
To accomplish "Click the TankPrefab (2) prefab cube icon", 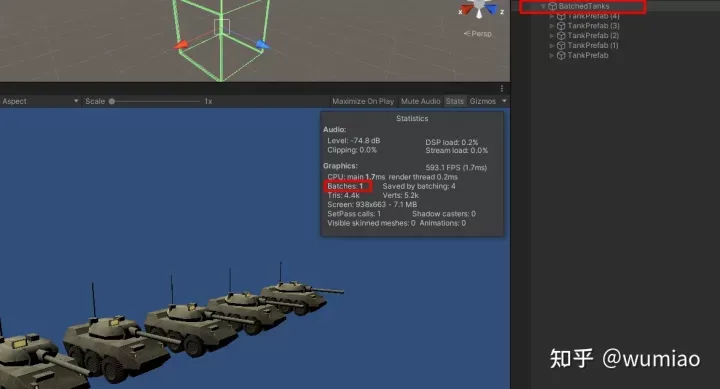I will click(x=561, y=36).
